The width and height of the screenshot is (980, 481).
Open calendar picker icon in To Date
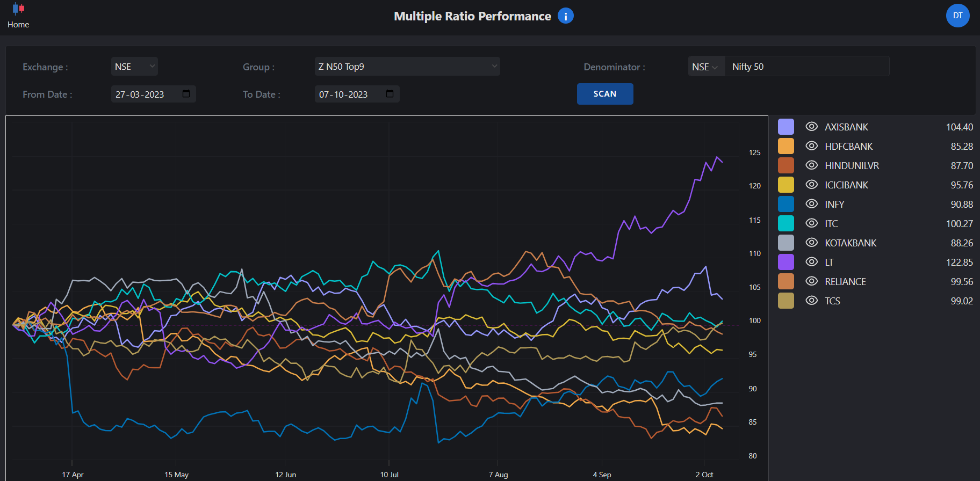(x=390, y=94)
